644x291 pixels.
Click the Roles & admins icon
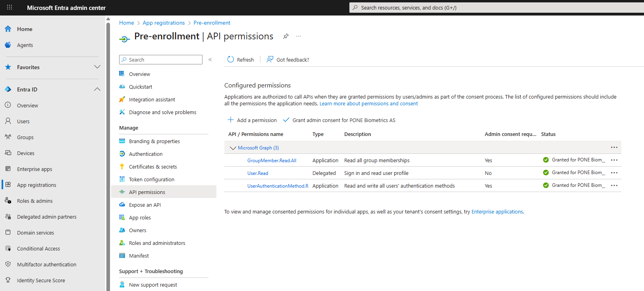(8, 201)
